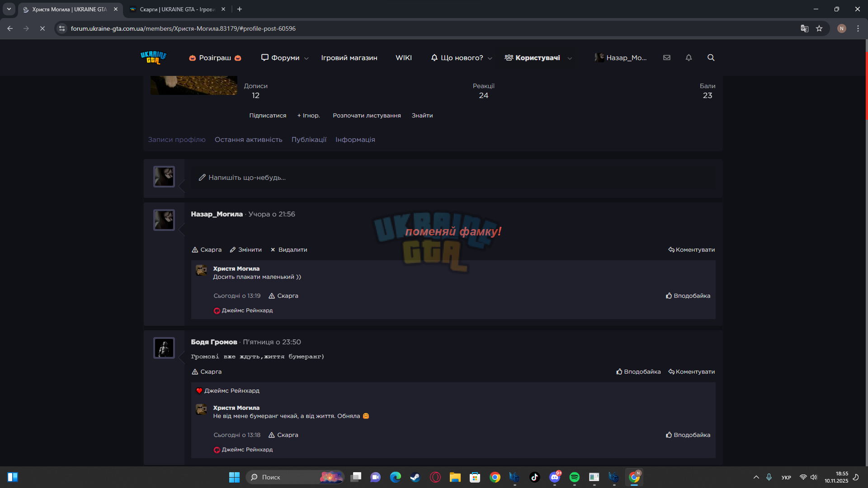Viewport: 868px width, 488px height.
Task: Click the Підписатися button
Action: pos(268,116)
